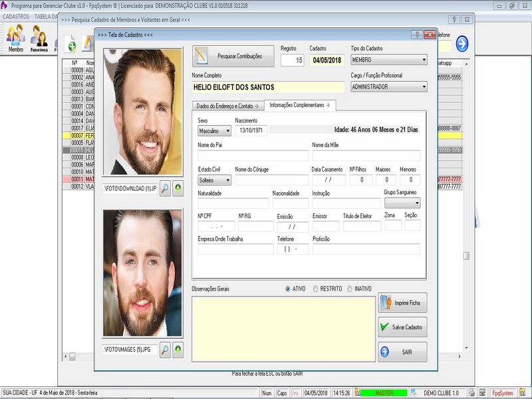Open the Cargo / Função Profissional dropdown
The image size is (532, 399).
click(389, 87)
